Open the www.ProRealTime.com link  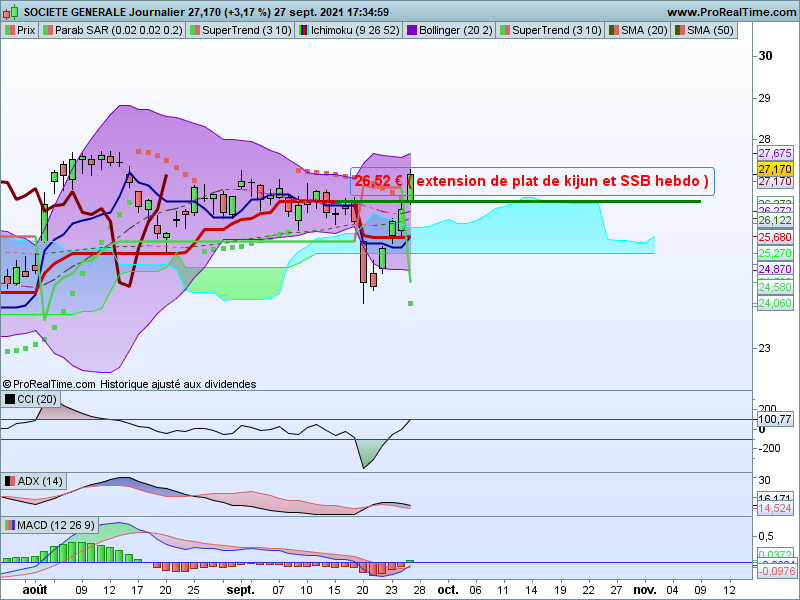coord(732,12)
